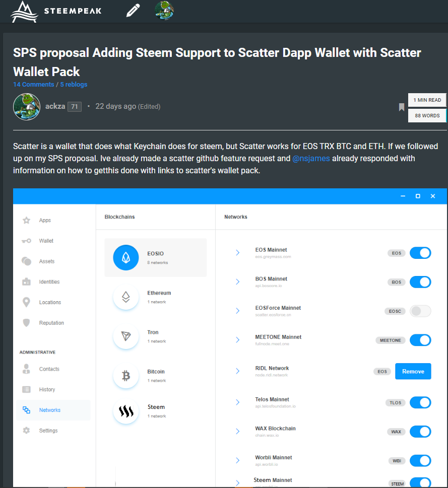Select the EOSIO blockchain icon

pyautogui.click(x=126, y=258)
